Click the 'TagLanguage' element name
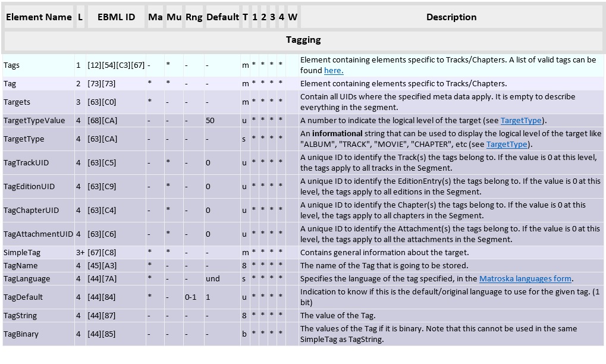606x364 pixels. point(27,278)
